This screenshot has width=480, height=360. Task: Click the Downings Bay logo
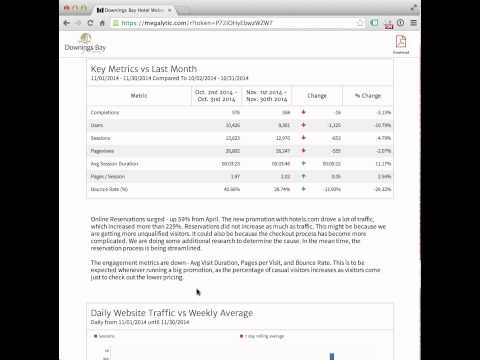(85, 43)
